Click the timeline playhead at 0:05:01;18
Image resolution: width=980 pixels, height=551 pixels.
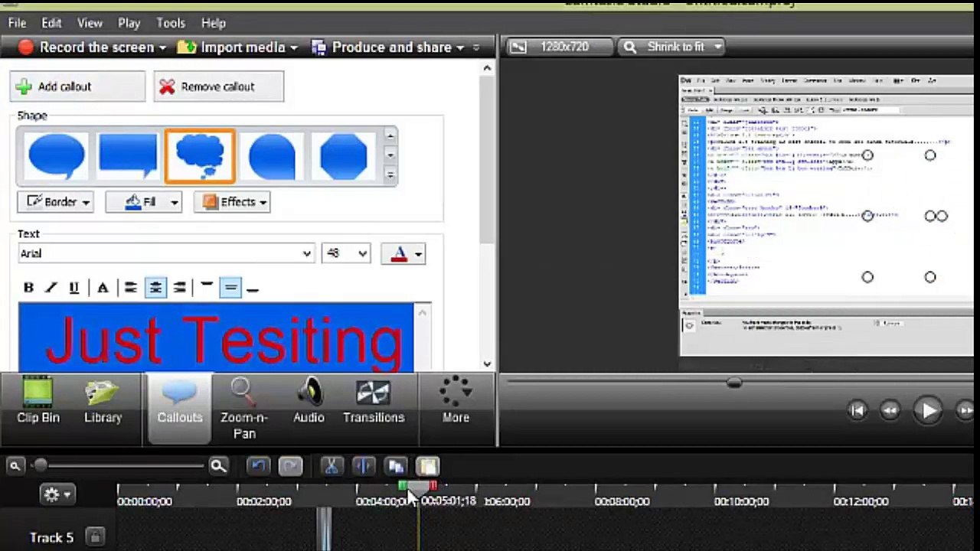click(417, 490)
